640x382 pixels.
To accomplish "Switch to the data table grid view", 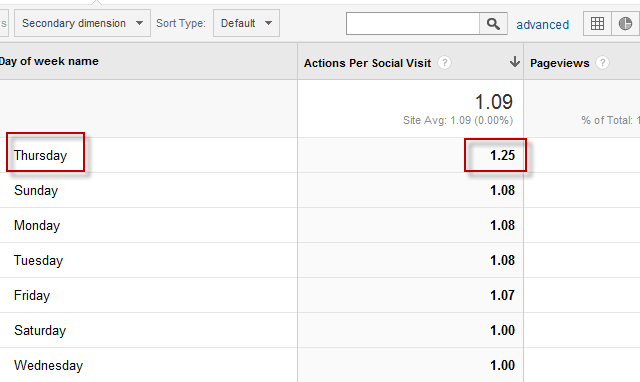I will 597,24.
